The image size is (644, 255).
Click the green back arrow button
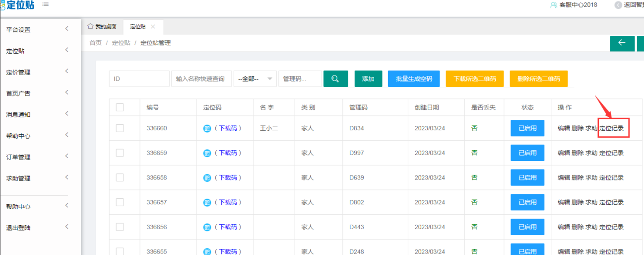click(622, 43)
